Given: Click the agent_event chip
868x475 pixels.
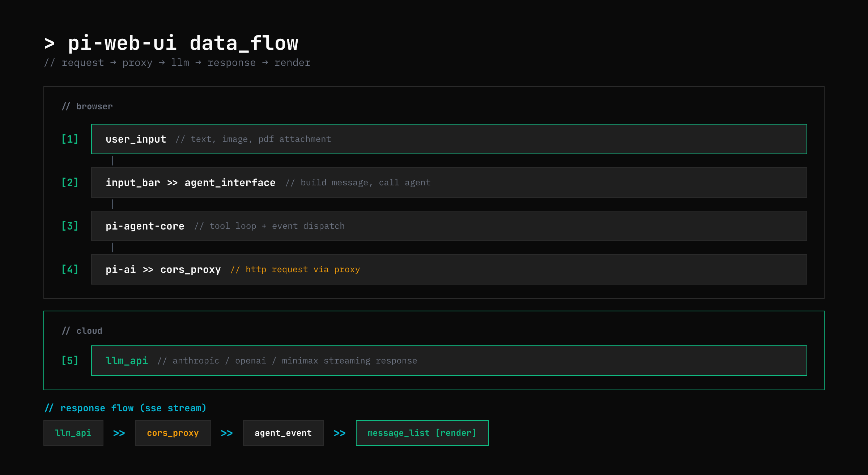Looking at the screenshot, I should [x=283, y=433].
